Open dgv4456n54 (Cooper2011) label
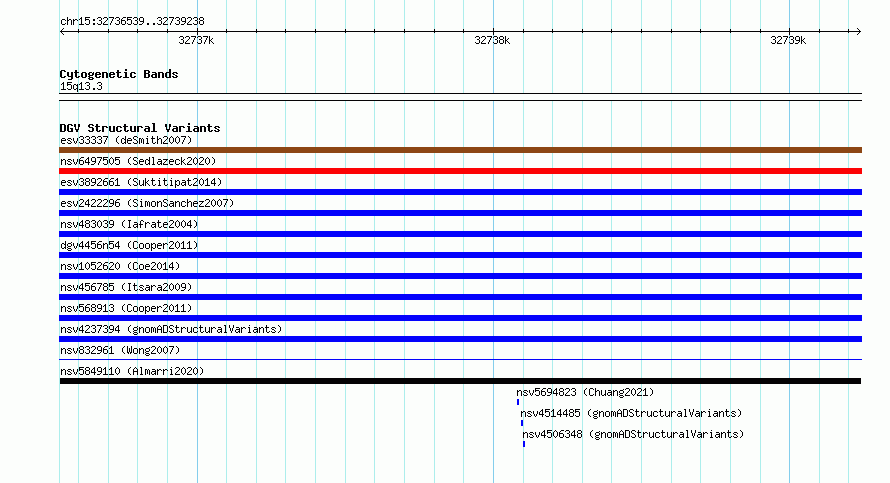The image size is (890, 483). tap(129, 245)
